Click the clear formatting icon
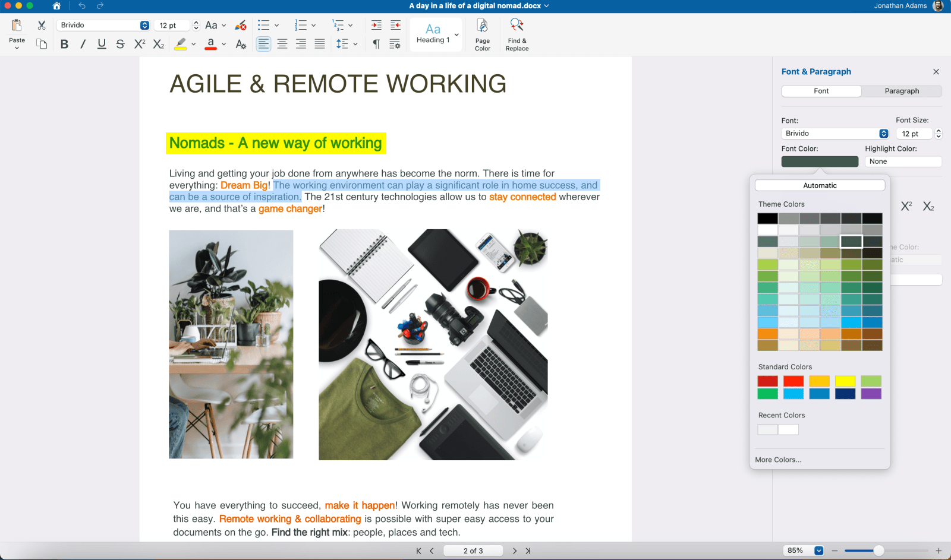951x560 pixels. click(241, 26)
